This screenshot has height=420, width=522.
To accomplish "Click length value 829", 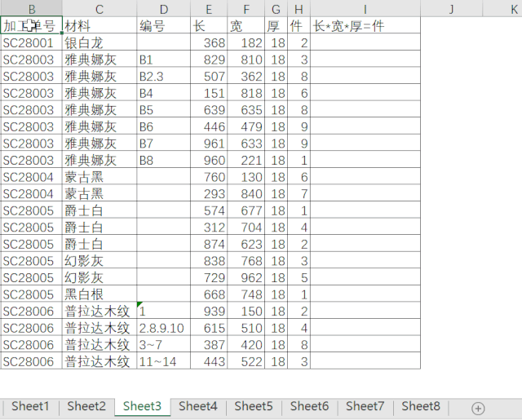I will [209, 60].
